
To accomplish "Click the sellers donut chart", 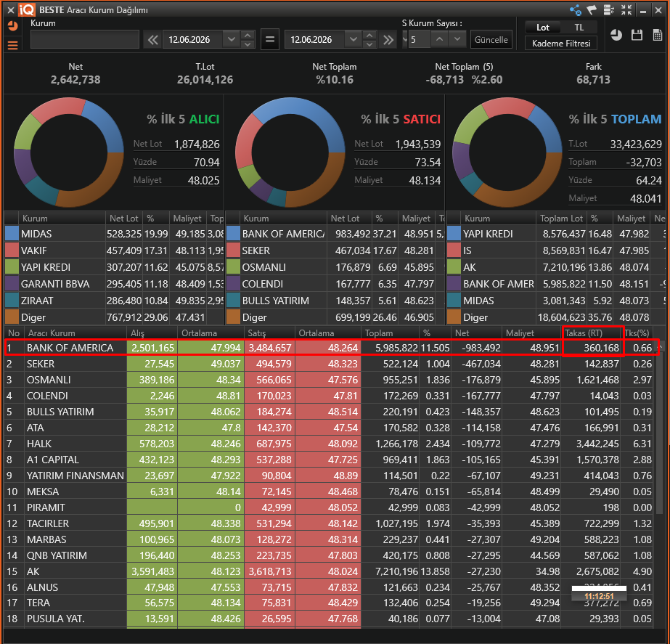I will 290,152.
